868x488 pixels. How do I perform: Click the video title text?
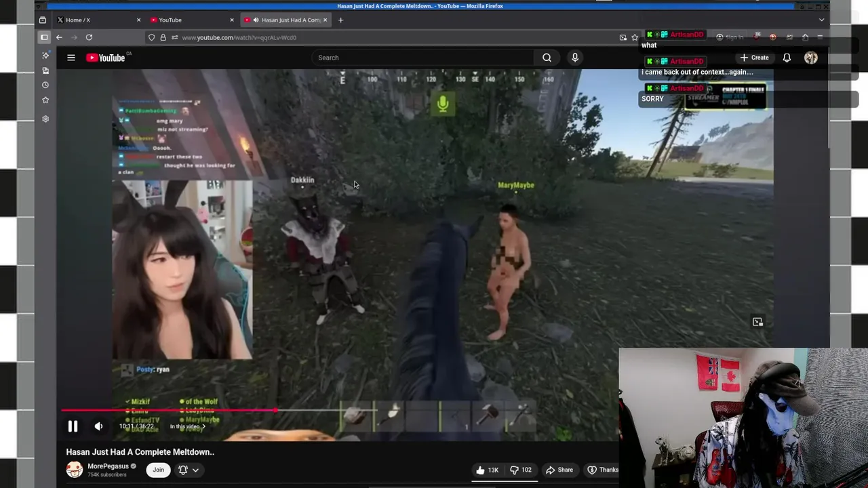140,452
